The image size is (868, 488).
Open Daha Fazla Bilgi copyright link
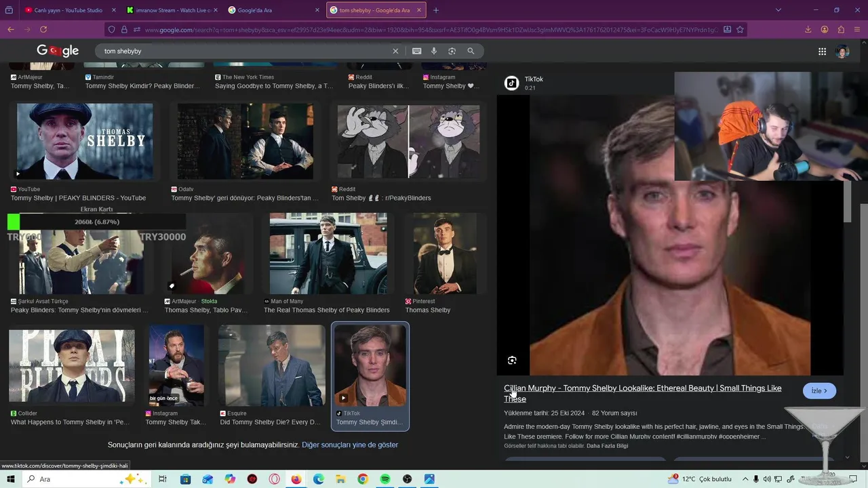[607, 446]
